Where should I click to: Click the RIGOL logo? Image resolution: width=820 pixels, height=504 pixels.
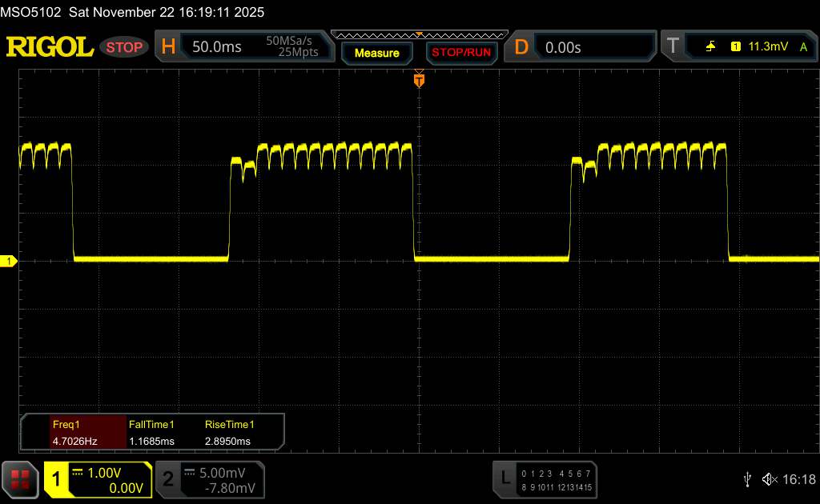[50, 47]
